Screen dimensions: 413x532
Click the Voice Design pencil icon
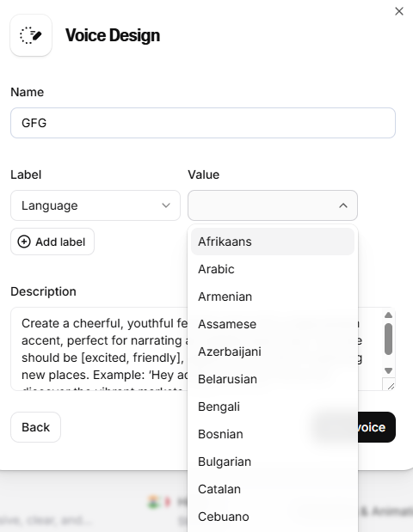[x=31, y=35]
